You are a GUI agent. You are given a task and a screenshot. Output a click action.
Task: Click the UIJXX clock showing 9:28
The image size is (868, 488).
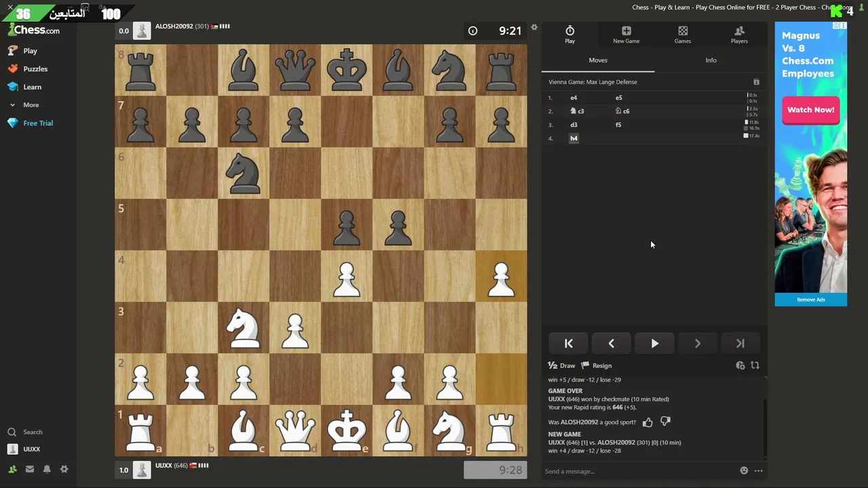coord(495,470)
